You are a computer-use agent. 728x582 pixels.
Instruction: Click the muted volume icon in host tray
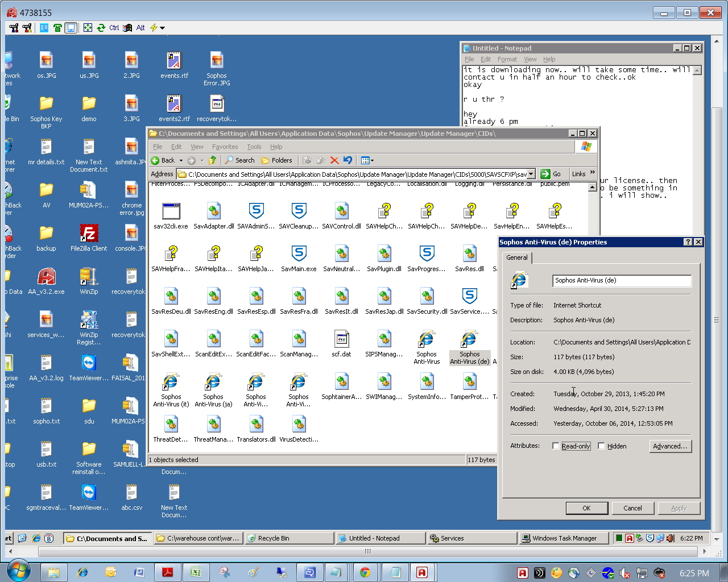624,573
